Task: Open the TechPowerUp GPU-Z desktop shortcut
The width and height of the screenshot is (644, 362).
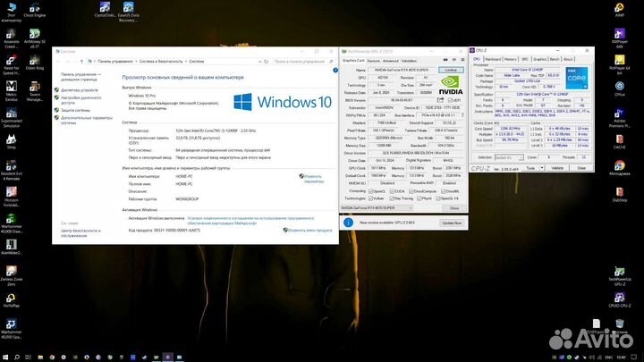Action: tap(619, 276)
